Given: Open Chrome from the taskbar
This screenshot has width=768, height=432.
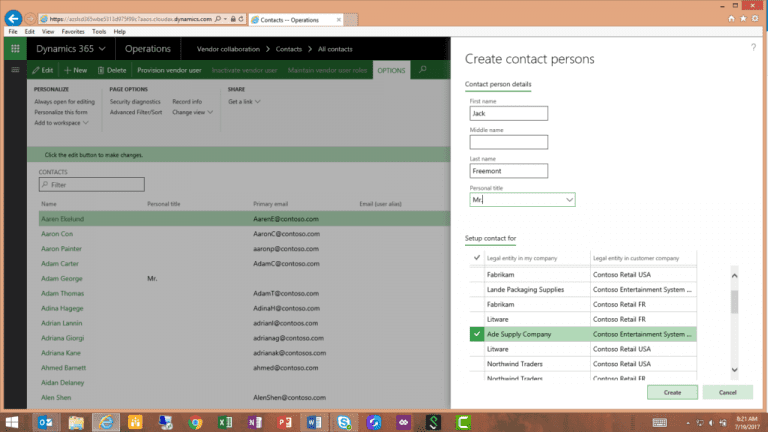Looking at the screenshot, I should click(195, 422).
